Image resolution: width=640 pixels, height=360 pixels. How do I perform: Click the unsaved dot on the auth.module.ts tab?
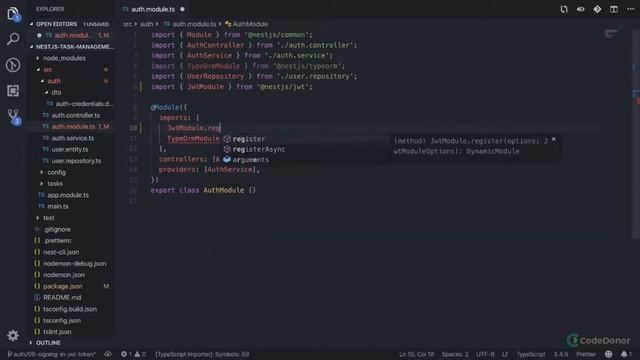click(x=182, y=9)
